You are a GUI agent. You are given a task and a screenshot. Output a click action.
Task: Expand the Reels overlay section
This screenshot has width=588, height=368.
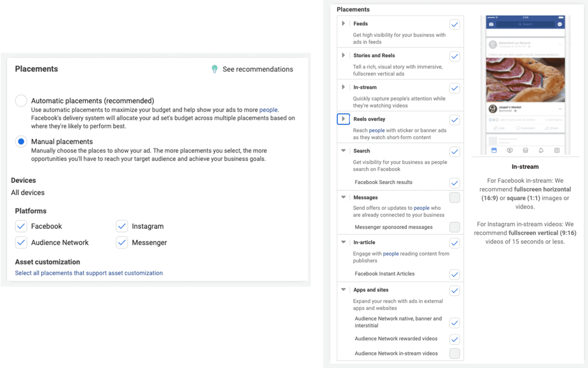[x=343, y=119]
